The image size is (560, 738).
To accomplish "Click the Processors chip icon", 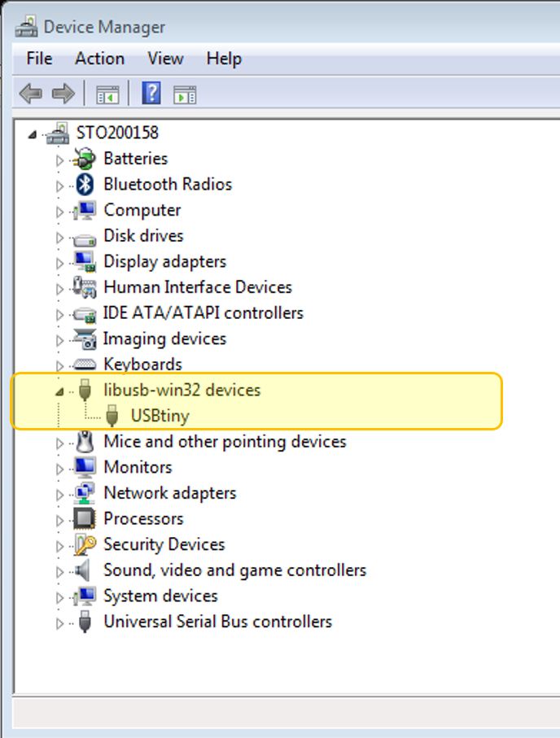I will [85, 518].
